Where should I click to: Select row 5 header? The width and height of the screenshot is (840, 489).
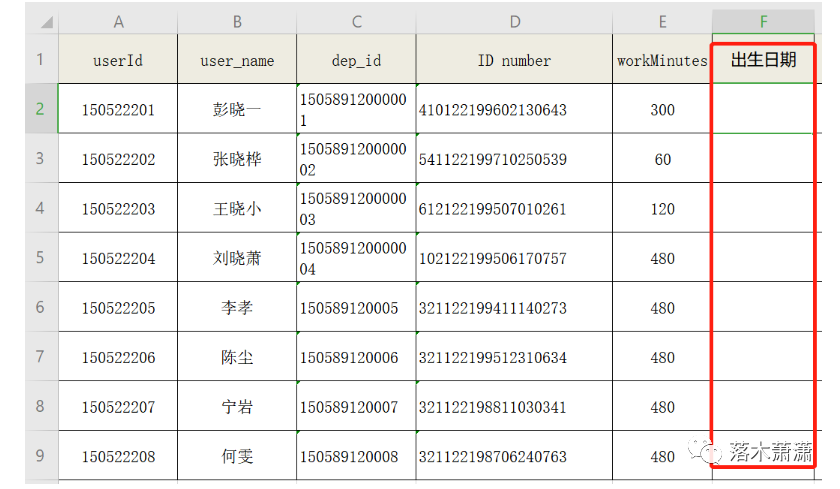41,258
